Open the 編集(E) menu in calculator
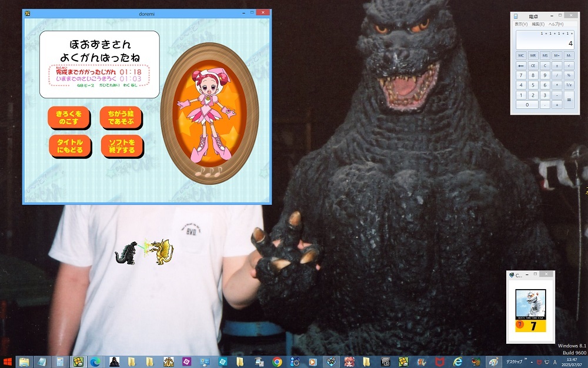The image size is (588, 368). (x=538, y=24)
